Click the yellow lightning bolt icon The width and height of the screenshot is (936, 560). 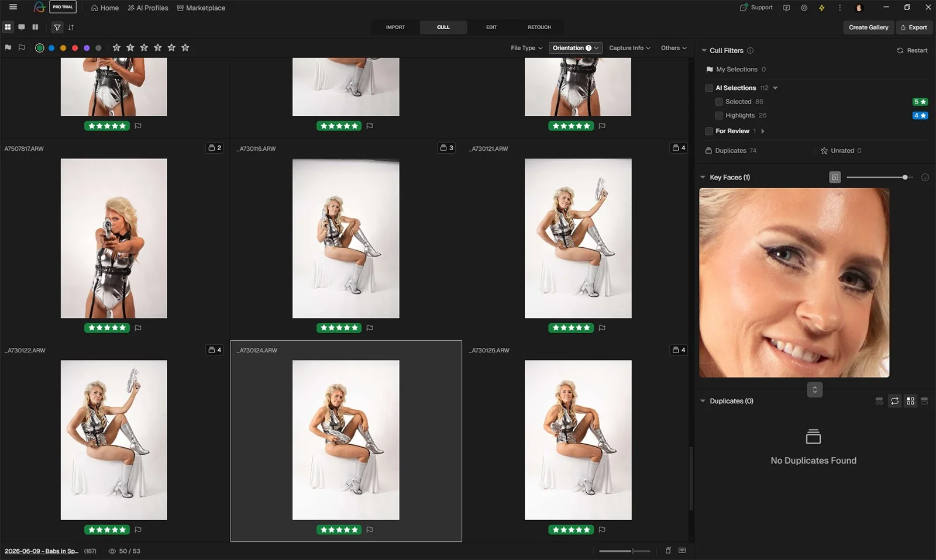tap(821, 8)
